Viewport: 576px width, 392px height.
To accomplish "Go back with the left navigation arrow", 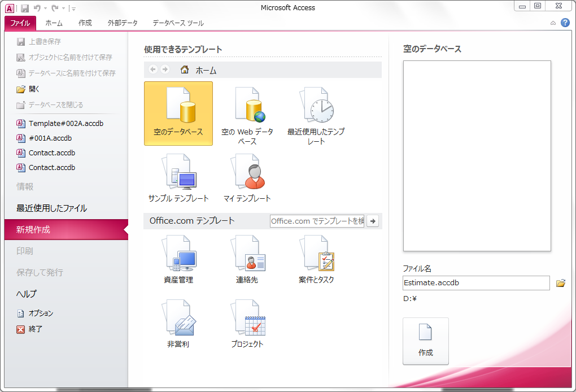I will 153,69.
